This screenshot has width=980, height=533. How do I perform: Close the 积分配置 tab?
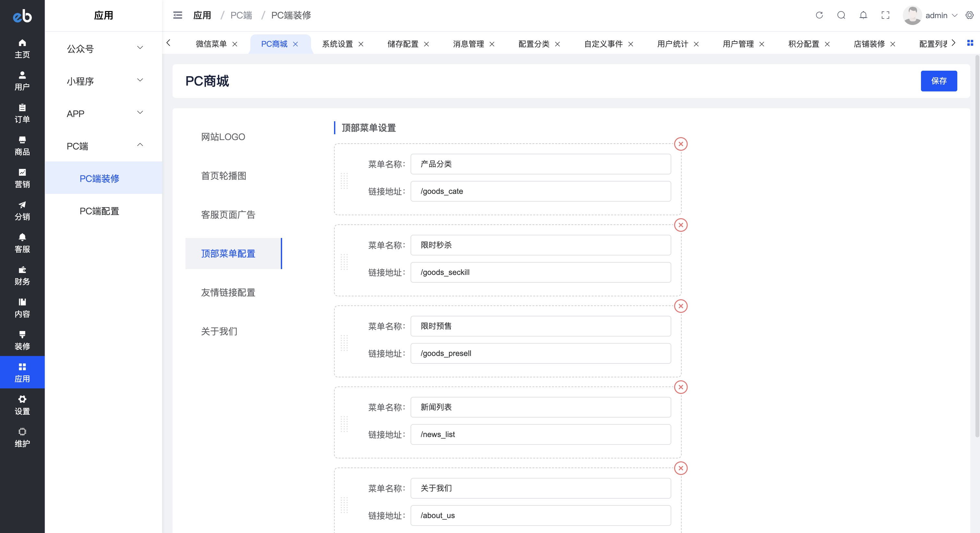827,44
